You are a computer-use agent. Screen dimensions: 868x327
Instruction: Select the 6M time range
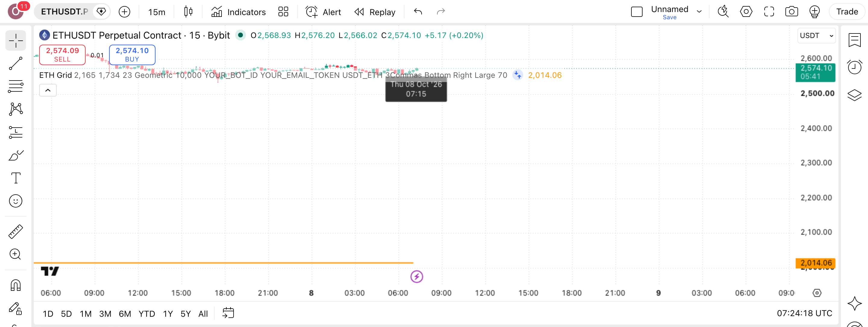(125, 314)
